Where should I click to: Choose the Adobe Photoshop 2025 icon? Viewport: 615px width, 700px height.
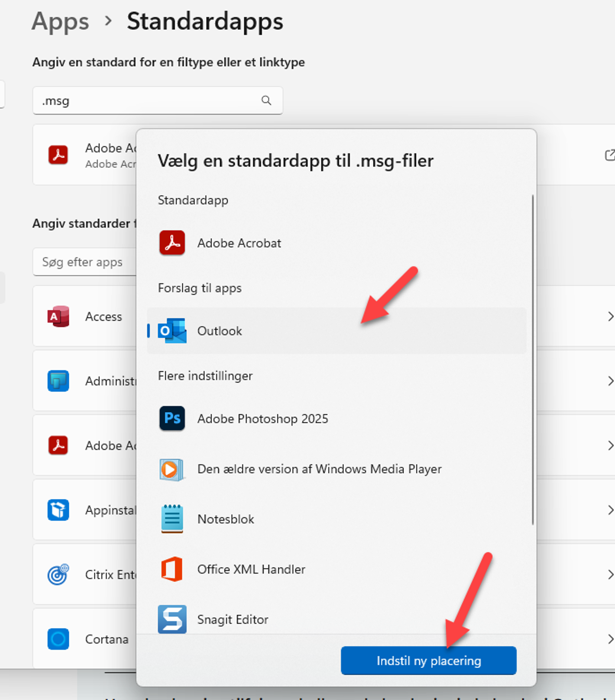click(172, 419)
